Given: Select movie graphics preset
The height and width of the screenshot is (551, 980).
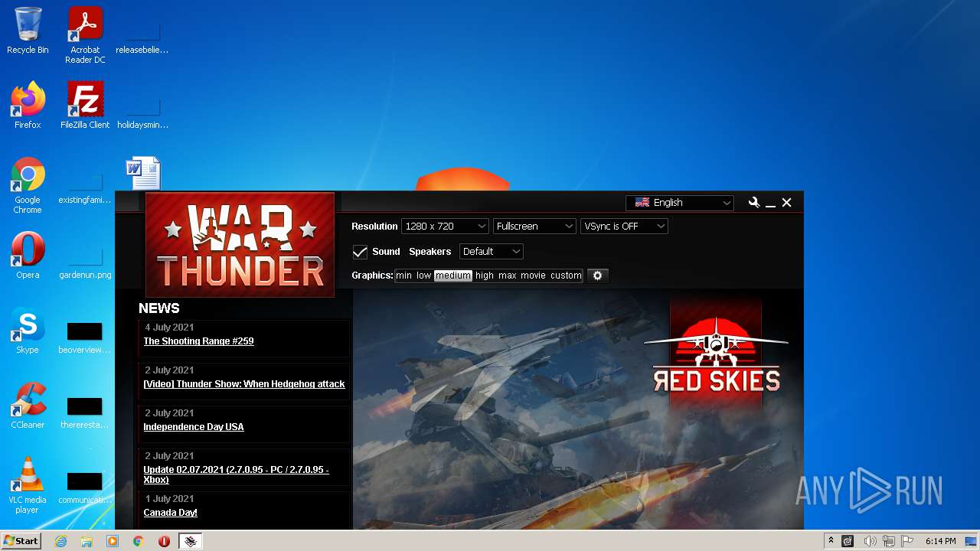Looking at the screenshot, I should (x=533, y=275).
